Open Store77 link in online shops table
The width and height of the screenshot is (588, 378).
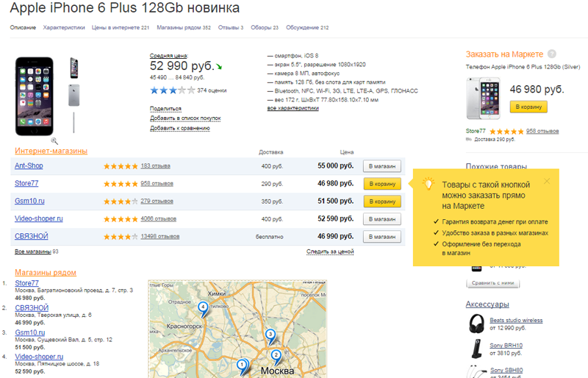coord(26,183)
